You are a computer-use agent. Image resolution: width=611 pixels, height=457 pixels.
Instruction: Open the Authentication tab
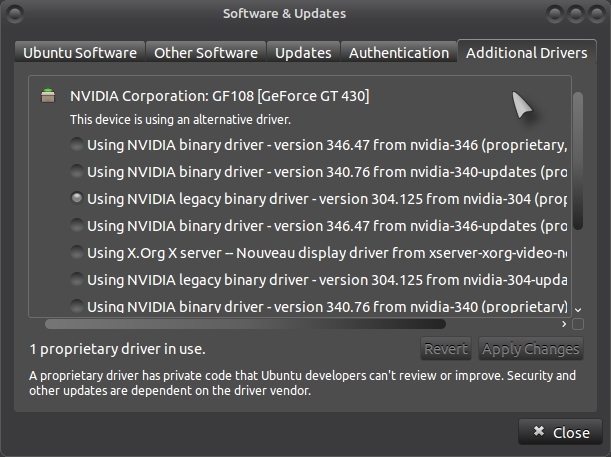[399, 53]
